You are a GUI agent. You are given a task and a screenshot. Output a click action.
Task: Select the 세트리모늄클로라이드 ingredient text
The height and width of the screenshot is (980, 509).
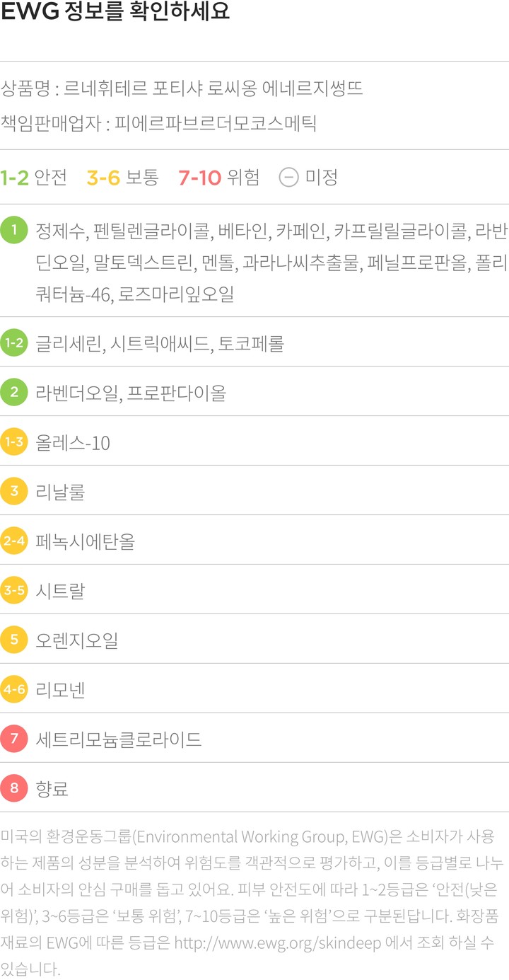point(119,740)
